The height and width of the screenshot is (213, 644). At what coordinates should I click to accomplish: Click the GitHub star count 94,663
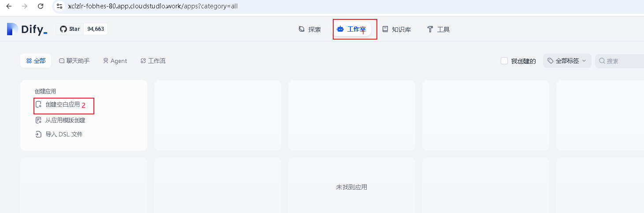pyautogui.click(x=96, y=29)
